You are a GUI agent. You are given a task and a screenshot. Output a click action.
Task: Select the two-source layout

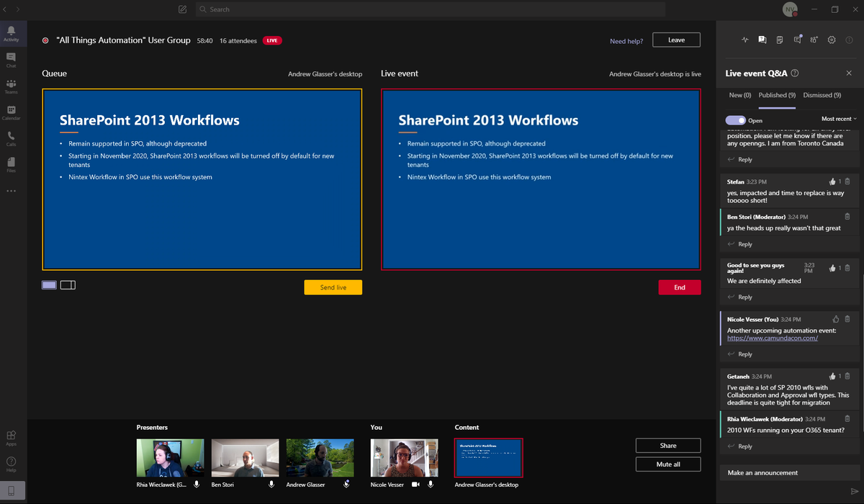click(68, 285)
